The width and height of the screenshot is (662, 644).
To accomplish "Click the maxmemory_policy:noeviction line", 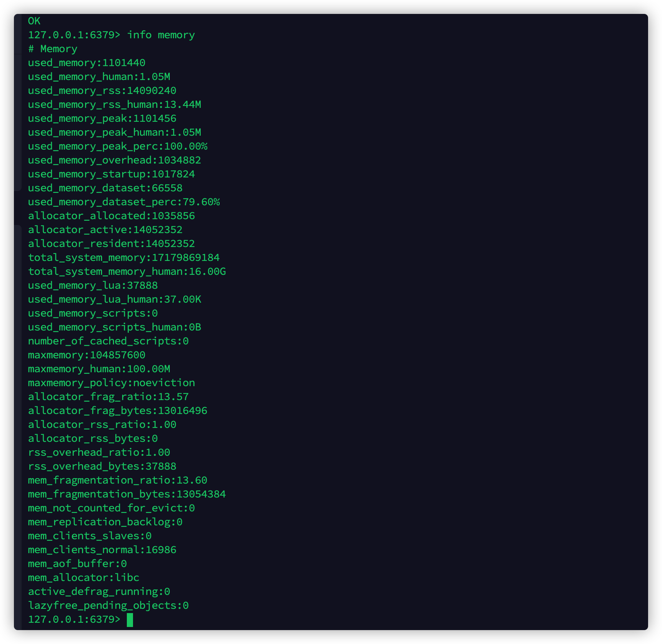I will (x=111, y=383).
